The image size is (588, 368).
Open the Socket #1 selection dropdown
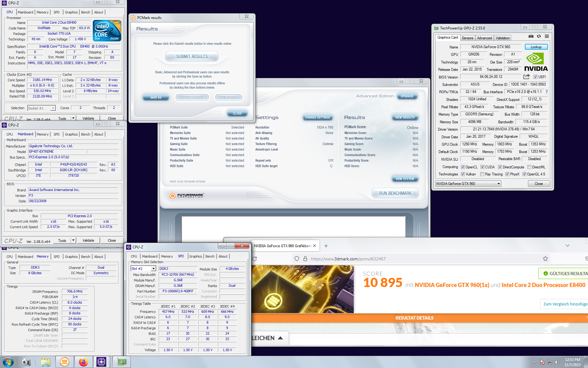pos(41,108)
